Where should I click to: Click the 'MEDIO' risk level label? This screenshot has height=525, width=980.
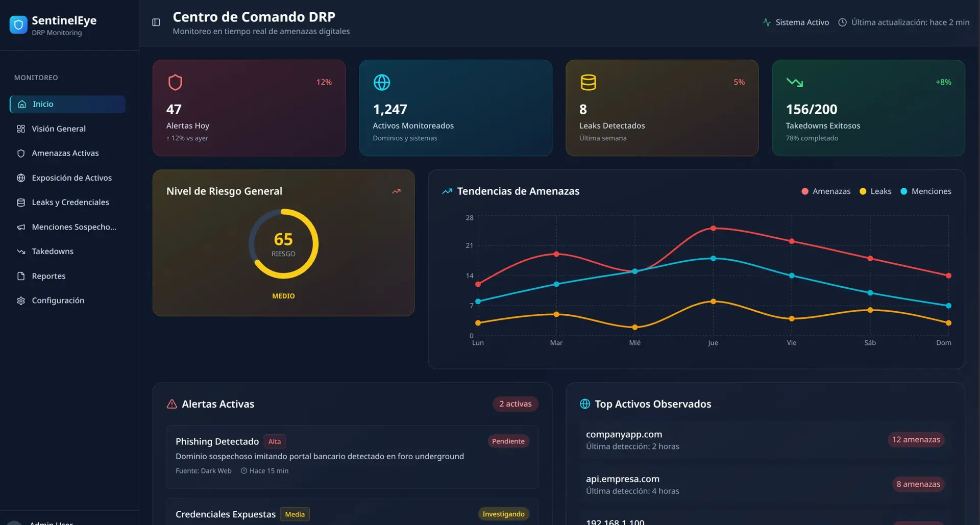tap(283, 296)
